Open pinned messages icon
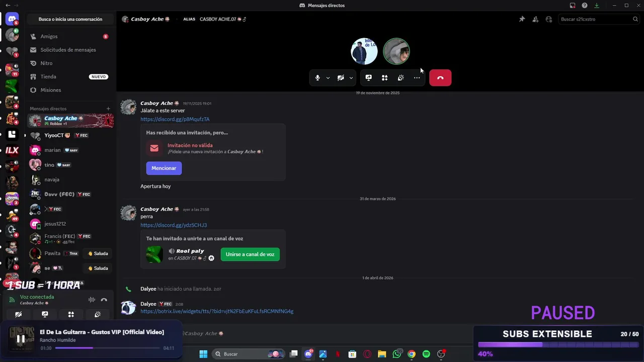The height and width of the screenshot is (362, 644). point(522,19)
